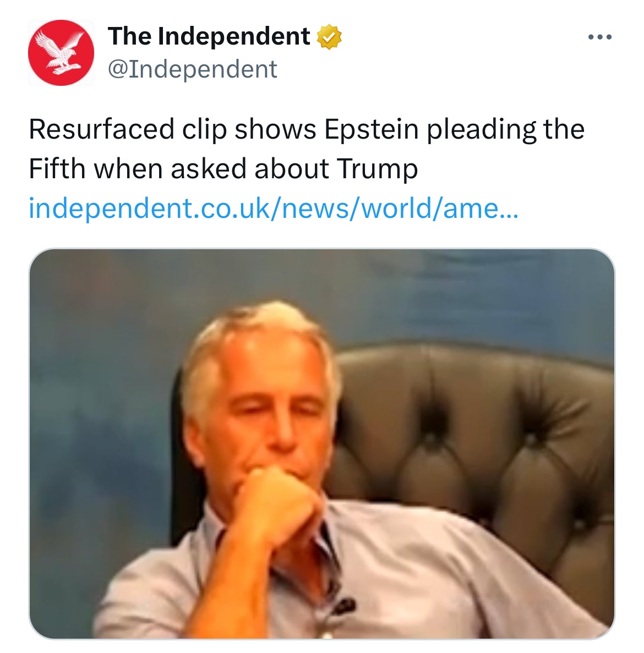Select the tweet text about resurfaced clip
This screenshot has height=653, width=644.
pos(307,149)
